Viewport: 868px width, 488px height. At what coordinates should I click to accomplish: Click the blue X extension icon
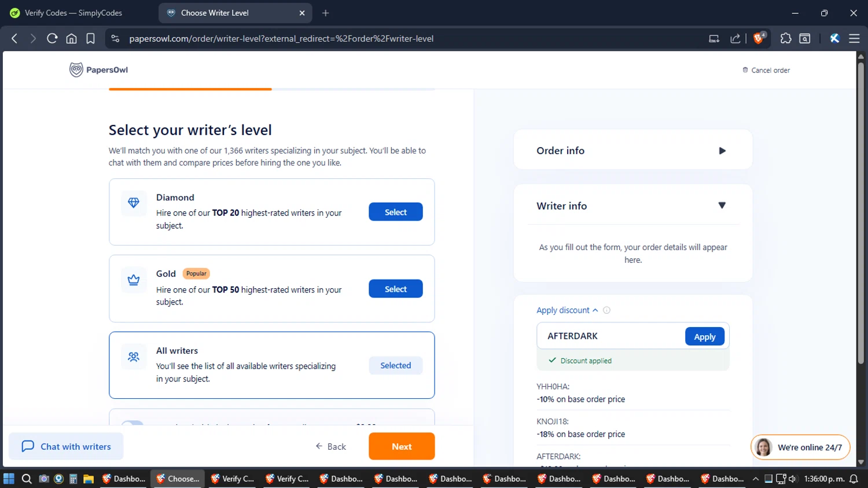(834, 38)
